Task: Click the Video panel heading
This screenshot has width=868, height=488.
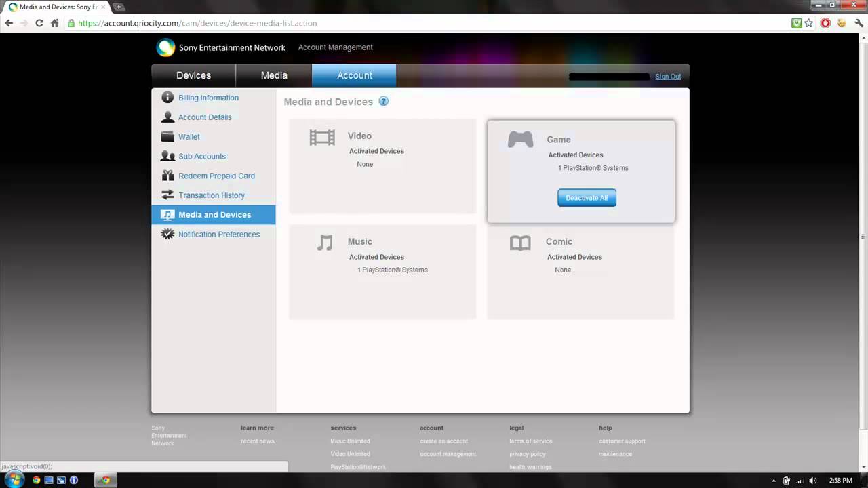Action: 359,136
